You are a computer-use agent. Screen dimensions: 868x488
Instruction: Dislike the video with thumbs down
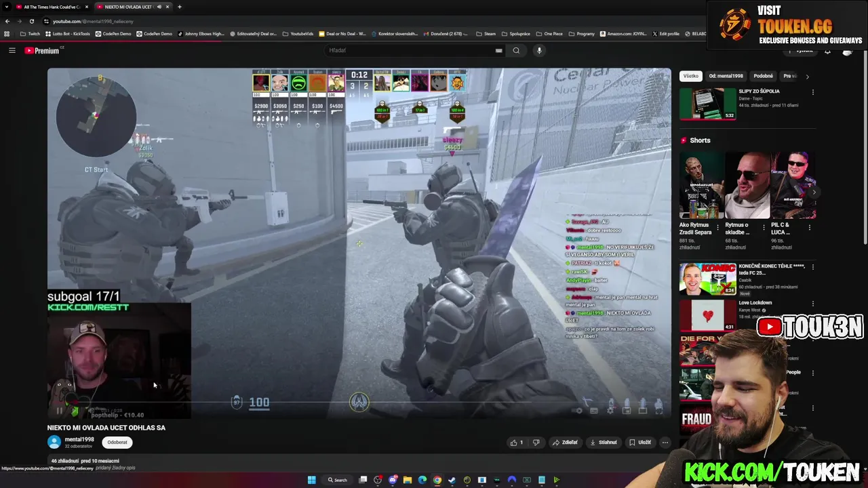[536, 443]
